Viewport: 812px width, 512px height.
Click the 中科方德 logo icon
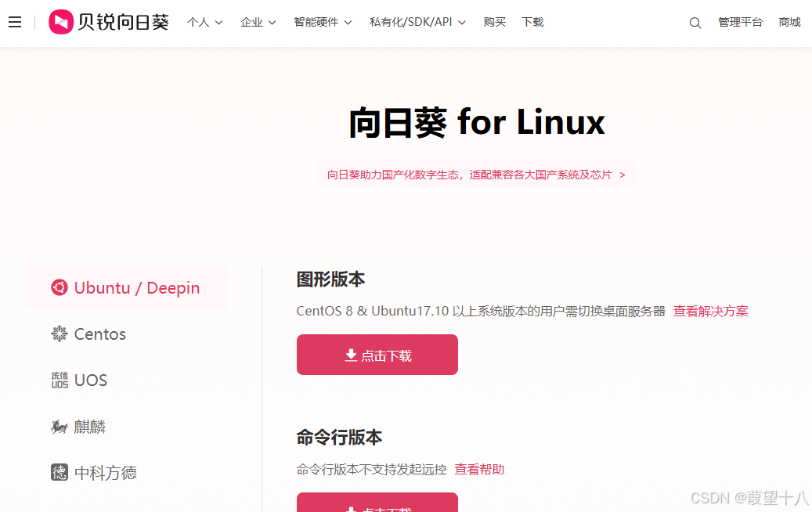(x=60, y=473)
